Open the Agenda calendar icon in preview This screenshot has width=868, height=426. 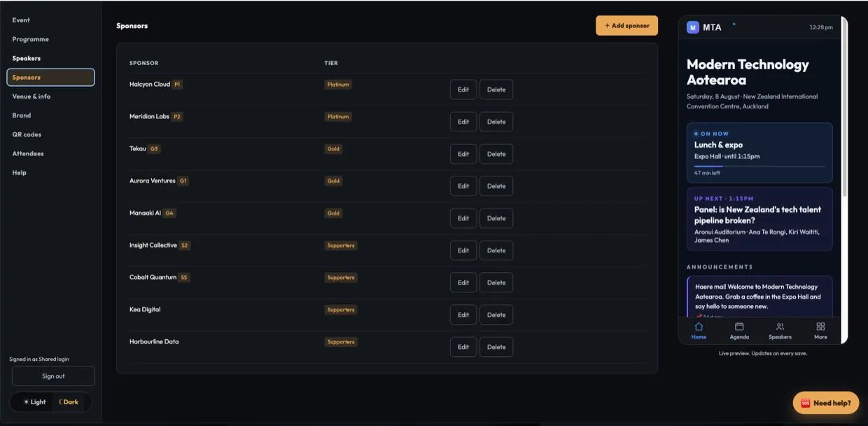tap(739, 326)
